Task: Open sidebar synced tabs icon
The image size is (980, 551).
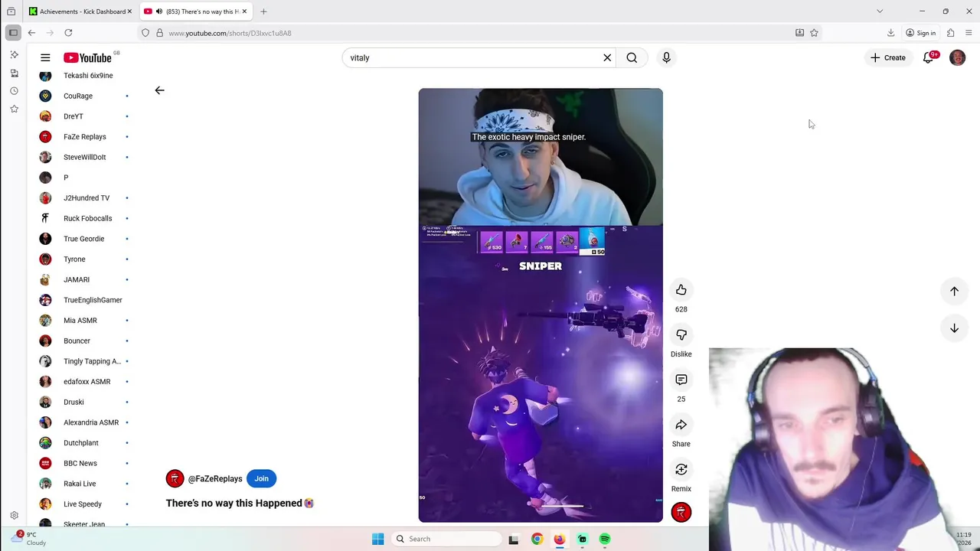Action: tap(14, 73)
